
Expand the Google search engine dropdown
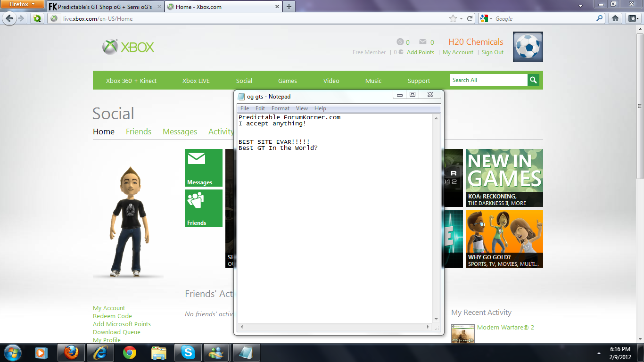[487, 19]
